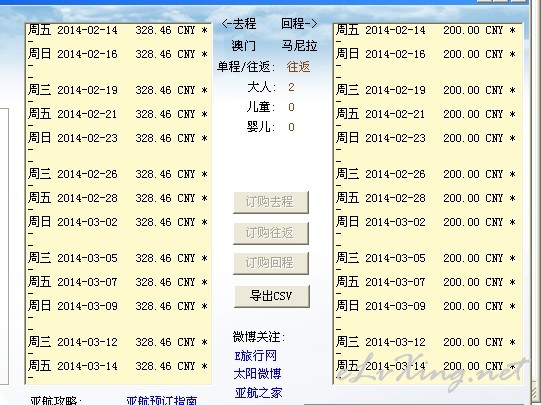The height and width of the screenshot is (405, 541).
Task: Select return fare for 2014-03-12
Action: pos(426,342)
